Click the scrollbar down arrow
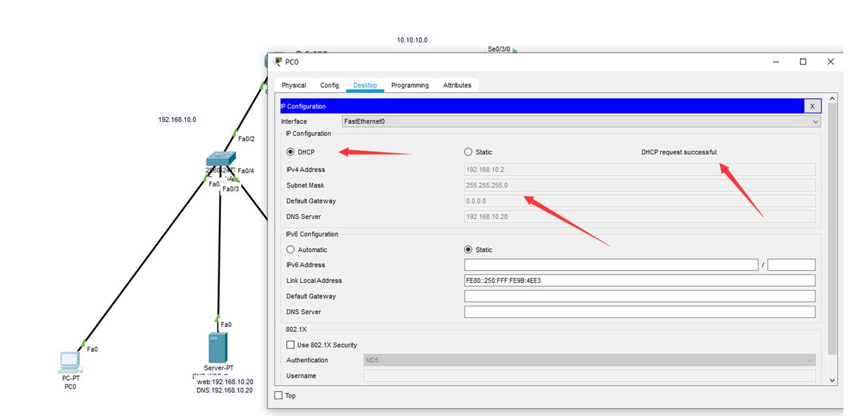868x416 pixels. (832, 380)
